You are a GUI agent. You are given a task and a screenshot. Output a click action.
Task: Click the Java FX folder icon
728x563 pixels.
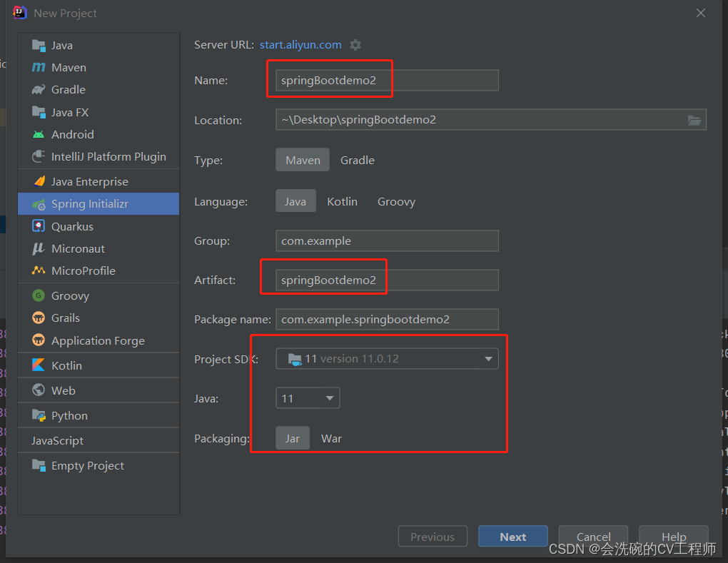point(39,112)
